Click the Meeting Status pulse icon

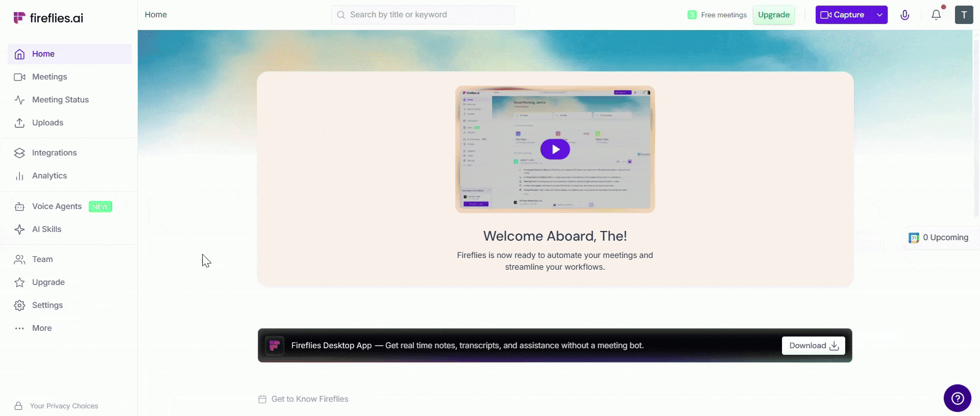click(19, 100)
